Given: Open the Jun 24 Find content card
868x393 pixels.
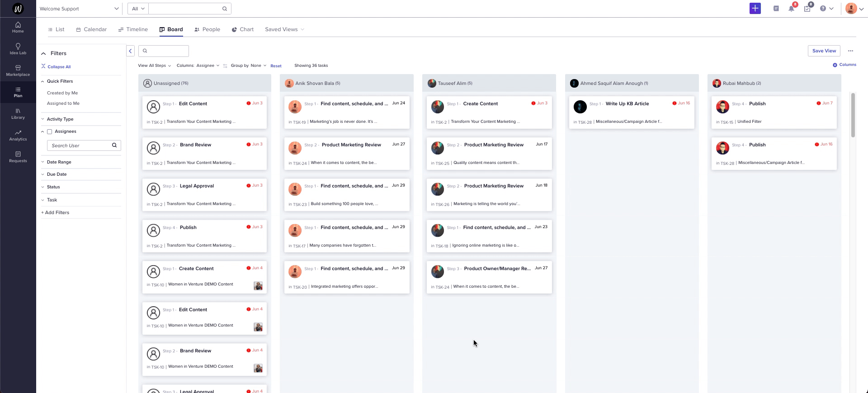Looking at the screenshot, I should pyautogui.click(x=347, y=112).
